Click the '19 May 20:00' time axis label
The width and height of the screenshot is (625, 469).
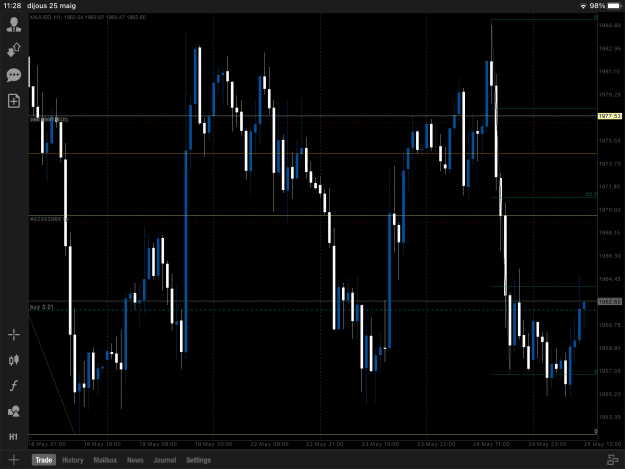point(213,444)
